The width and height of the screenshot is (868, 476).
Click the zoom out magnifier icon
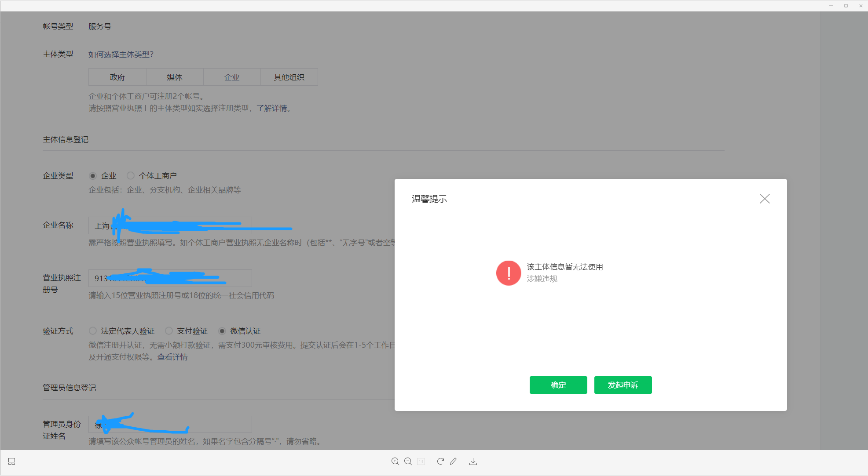tap(408, 461)
